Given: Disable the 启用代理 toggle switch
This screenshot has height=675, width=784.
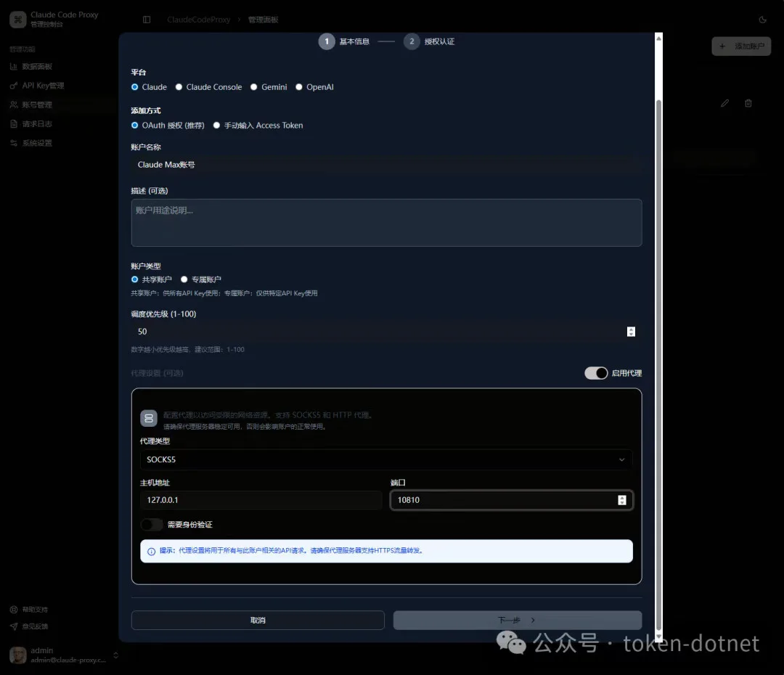Looking at the screenshot, I should (596, 373).
